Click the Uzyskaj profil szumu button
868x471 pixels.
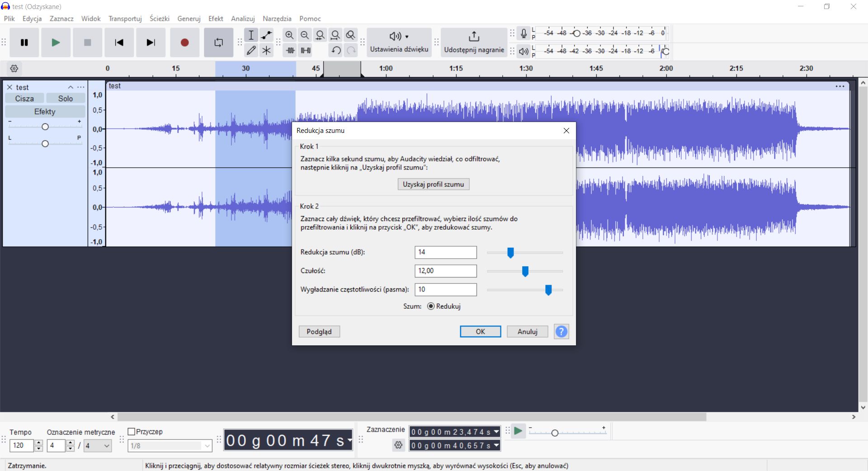coord(433,184)
